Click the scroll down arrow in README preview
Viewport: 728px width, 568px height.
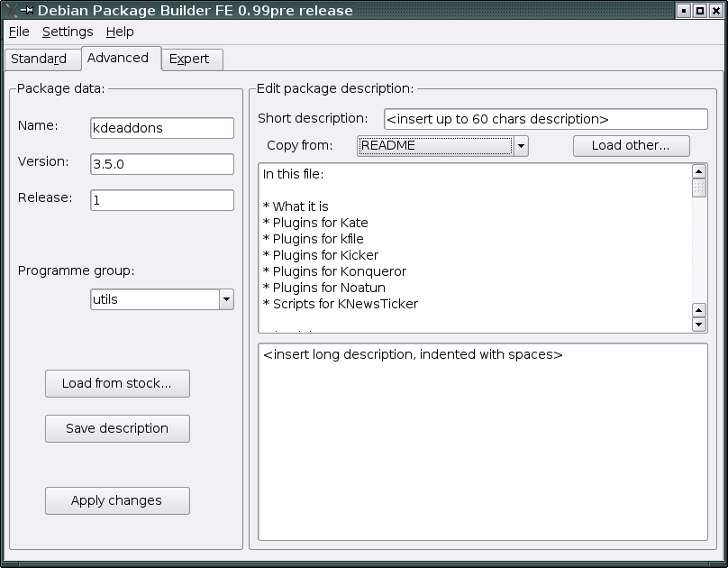[x=699, y=325]
